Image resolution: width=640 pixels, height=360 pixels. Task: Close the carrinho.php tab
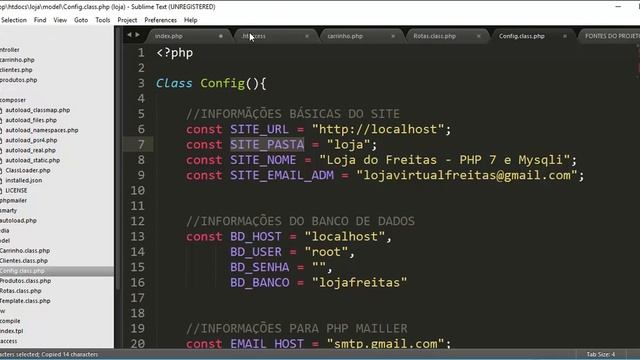pos(393,36)
